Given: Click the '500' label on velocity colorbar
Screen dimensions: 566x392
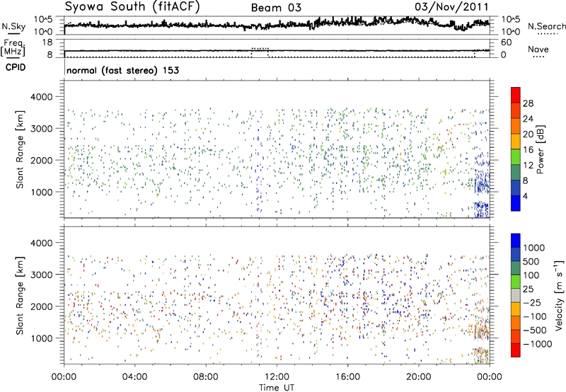Looking at the screenshot, I should pyautogui.click(x=531, y=262).
